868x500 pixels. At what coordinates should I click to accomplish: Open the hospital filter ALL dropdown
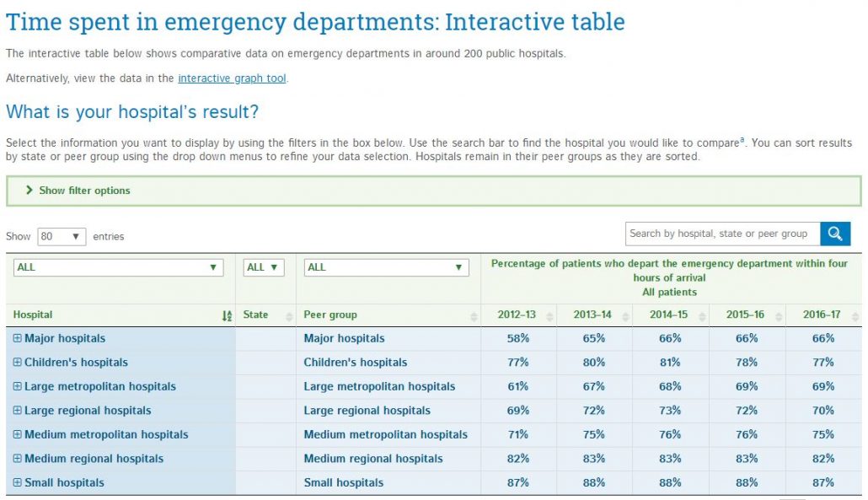pyautogui.click(x=118, y=267)
